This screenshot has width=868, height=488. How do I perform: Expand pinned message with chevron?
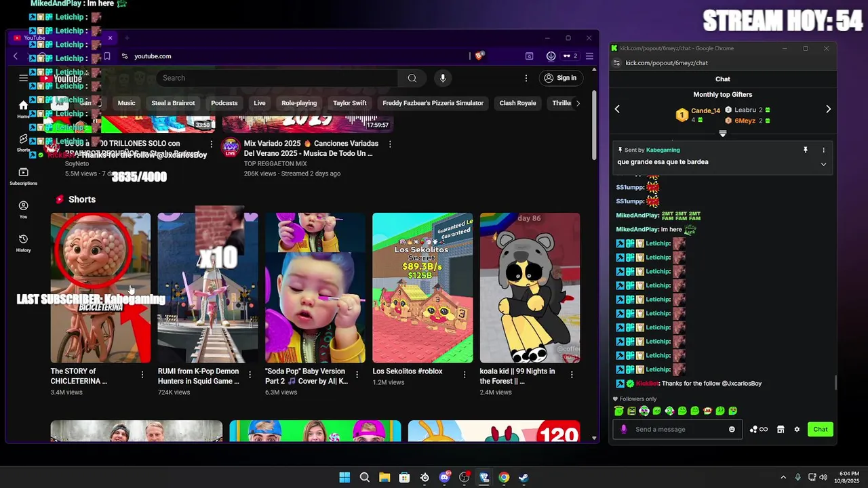pyautogui.click(x=824, y=164)
